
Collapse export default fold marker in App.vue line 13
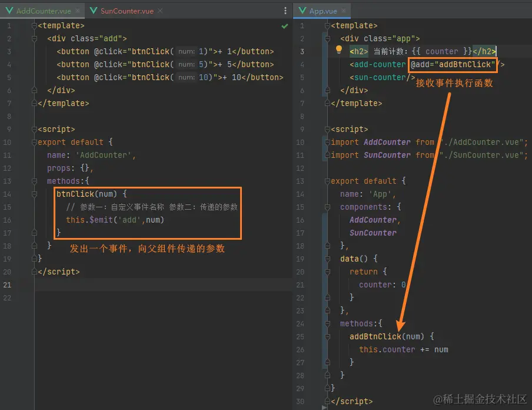(327, 181)
